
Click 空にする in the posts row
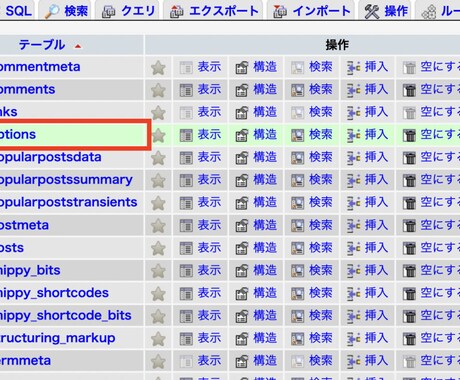(x=440, y=248)
